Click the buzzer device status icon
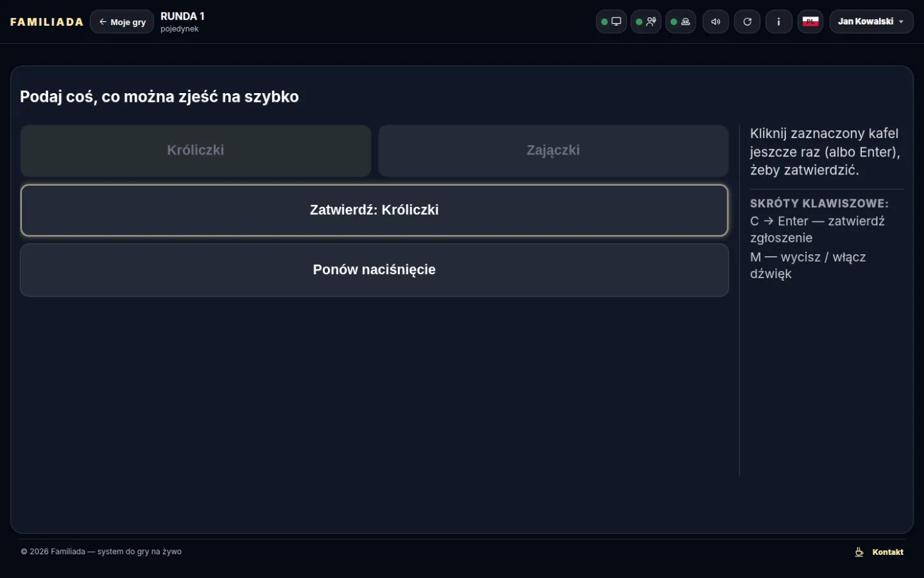The width and height of the screenshot is (924, 578). pyautogui.click(x=680, y=22)
